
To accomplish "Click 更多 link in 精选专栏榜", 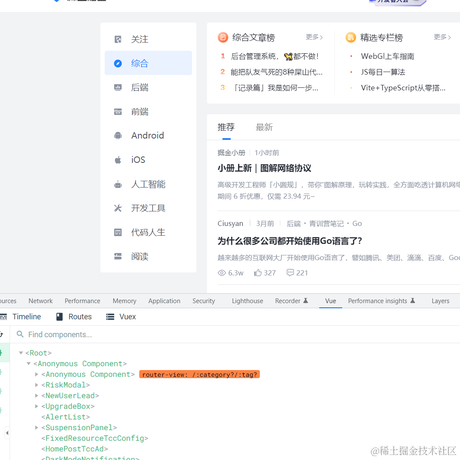I will (x=442, y=37).
